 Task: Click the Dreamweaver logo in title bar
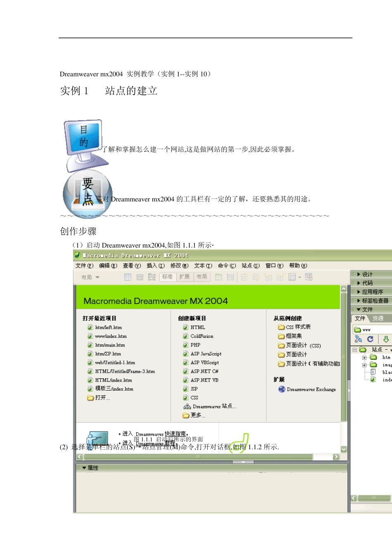pos(78,255)
